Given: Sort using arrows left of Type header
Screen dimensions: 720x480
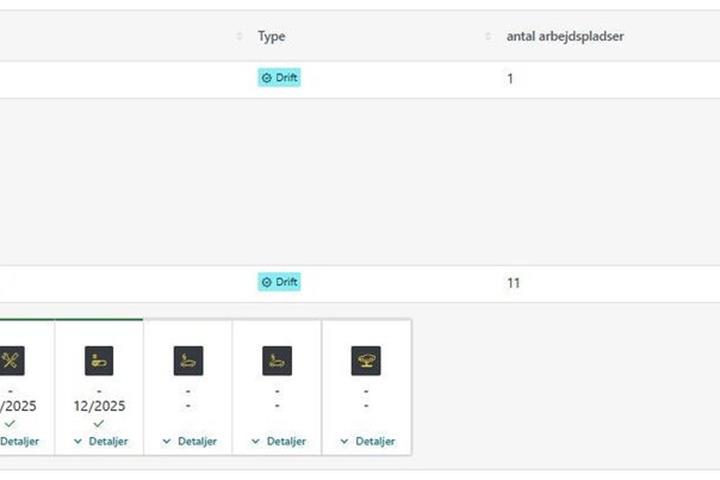Looking at the screenshot, I should [239, 36].
